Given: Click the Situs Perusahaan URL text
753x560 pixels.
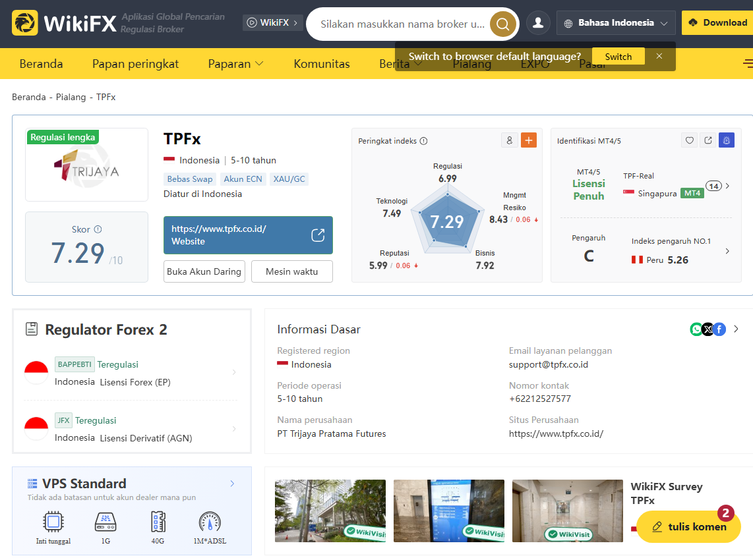Looking at the screenshot, I should click(x=556, y=434).
